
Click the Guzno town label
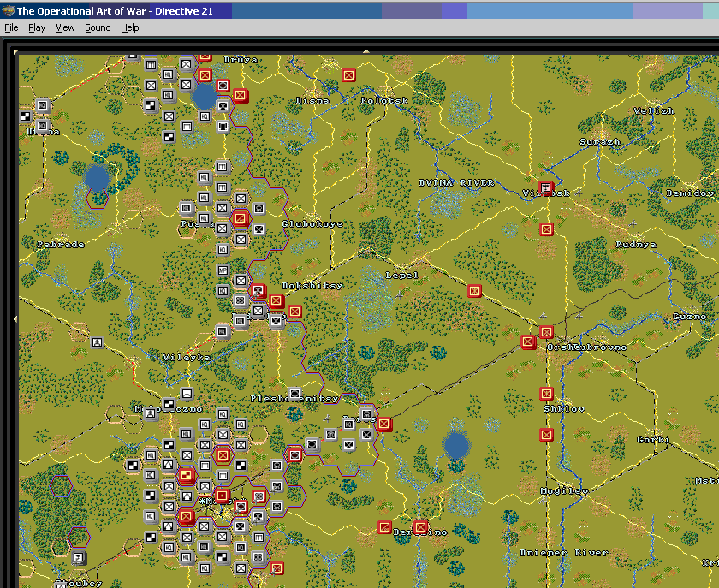pos(690,316)
